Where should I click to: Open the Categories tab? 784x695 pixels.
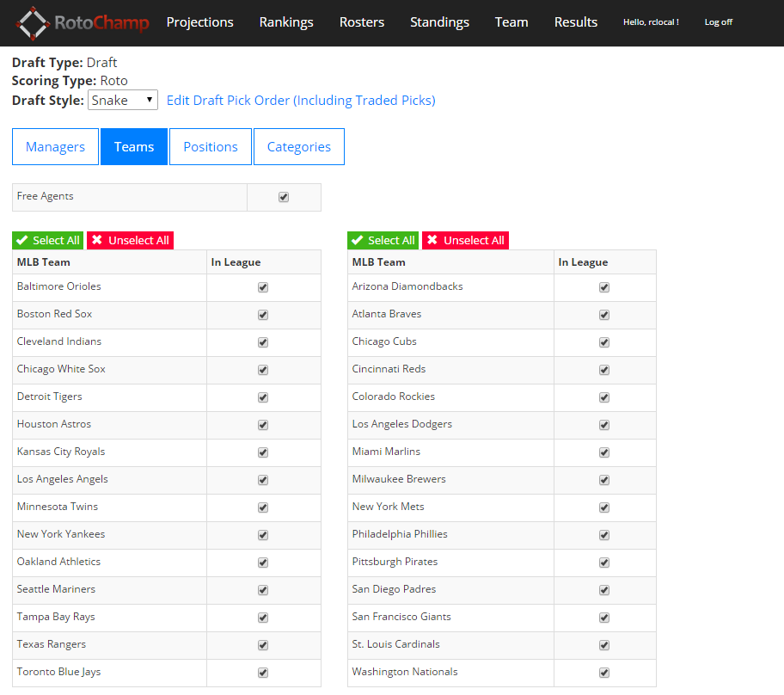click(299, 146)
